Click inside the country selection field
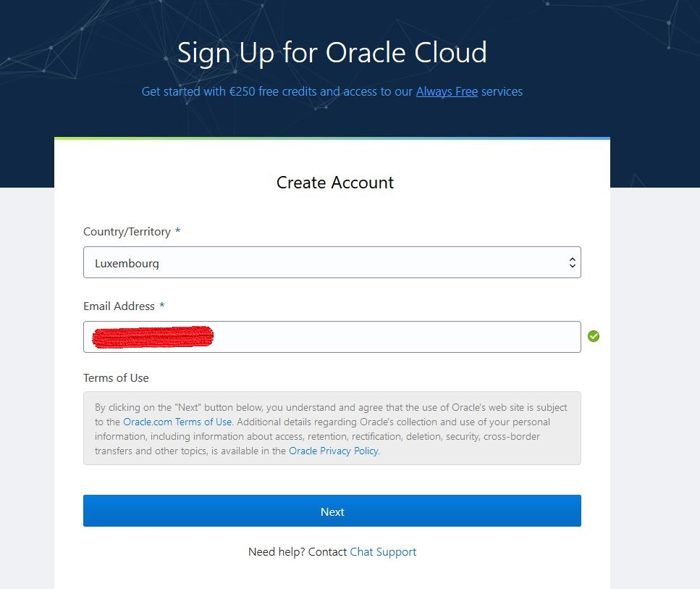 [x=290, y=262]
